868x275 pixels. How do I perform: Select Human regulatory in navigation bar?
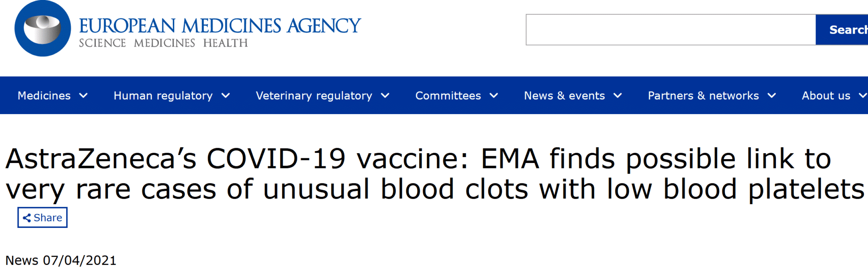[x=163, y=96]
